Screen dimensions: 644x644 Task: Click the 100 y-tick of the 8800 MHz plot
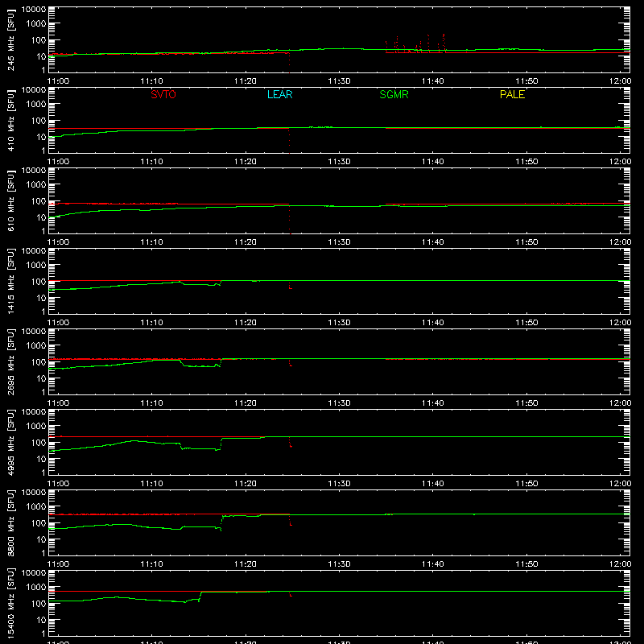39,522
